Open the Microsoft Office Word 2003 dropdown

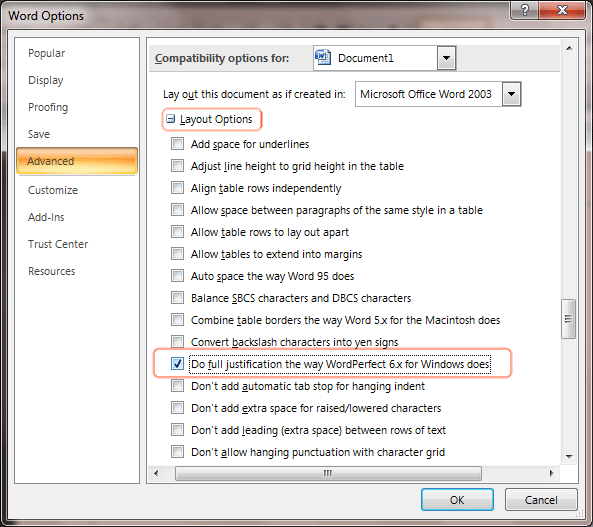tap(511, 94)
